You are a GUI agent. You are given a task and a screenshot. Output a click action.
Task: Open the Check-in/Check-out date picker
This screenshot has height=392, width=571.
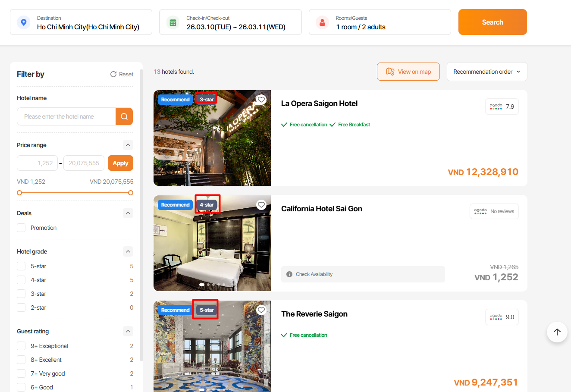point(230,22)
